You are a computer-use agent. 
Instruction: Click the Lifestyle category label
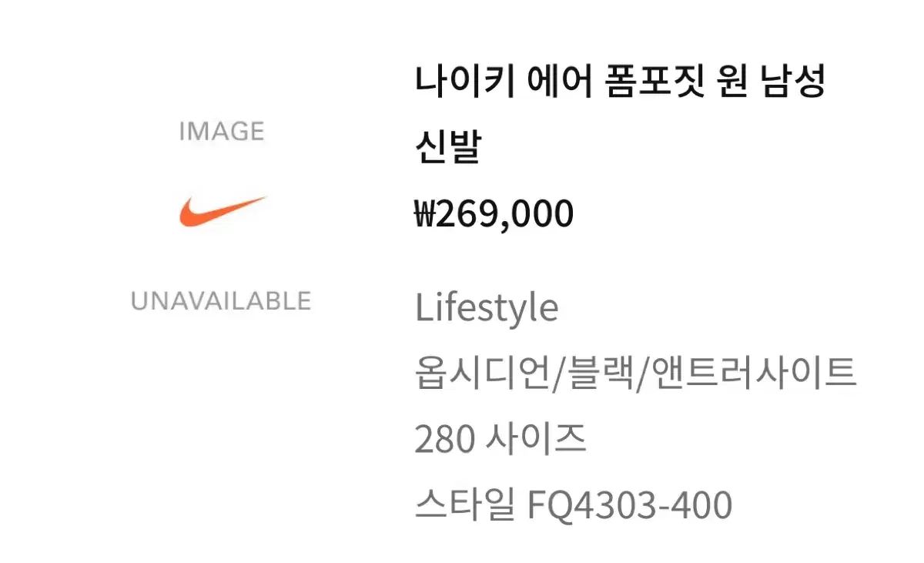click(x=487, y=309)
